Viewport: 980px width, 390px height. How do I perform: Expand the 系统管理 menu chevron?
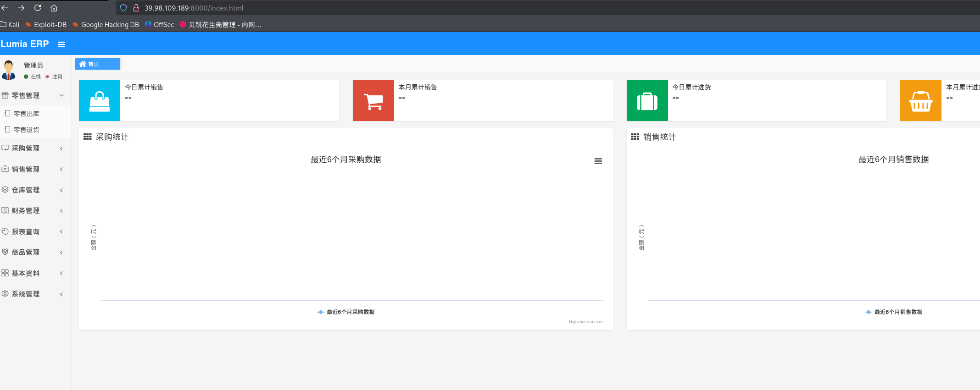[61, 294]
